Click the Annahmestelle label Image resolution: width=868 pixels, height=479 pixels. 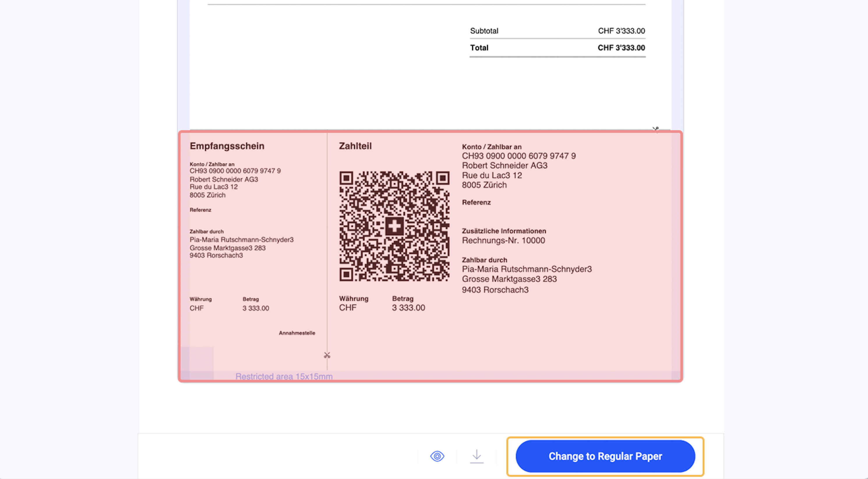pyautogui.click(x=297, y=333)
